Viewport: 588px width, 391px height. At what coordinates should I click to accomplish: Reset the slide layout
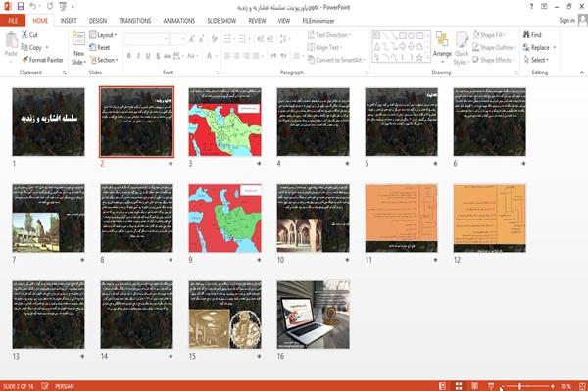point(100,48)
